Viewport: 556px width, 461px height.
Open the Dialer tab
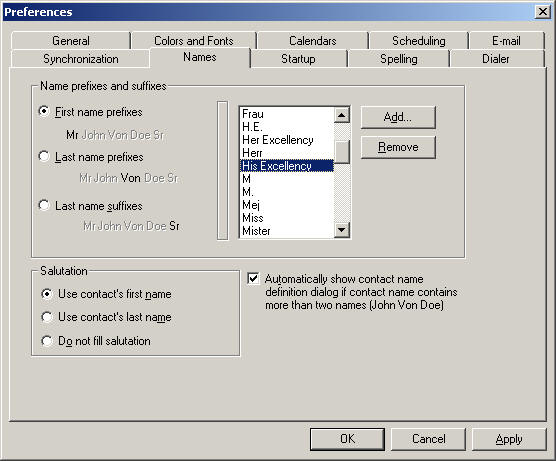click(x=496, y=59)
